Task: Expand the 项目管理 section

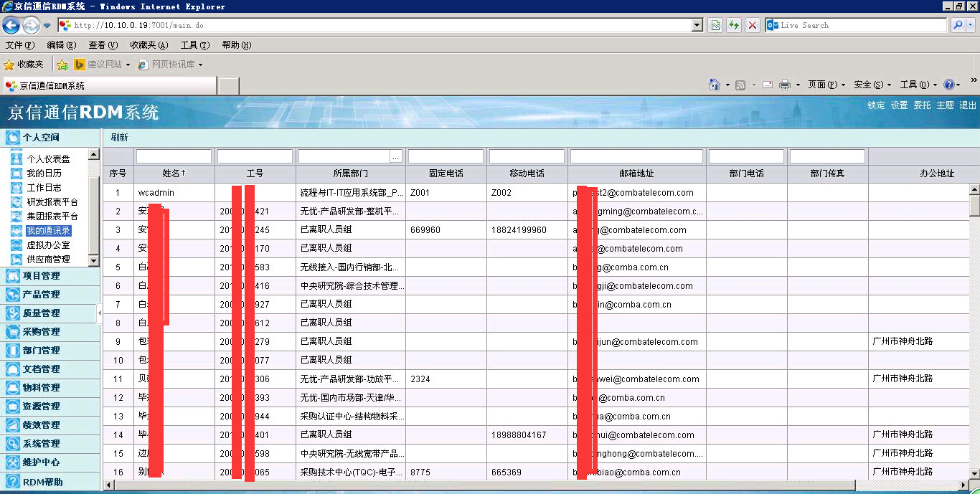Action: point(50,276)
